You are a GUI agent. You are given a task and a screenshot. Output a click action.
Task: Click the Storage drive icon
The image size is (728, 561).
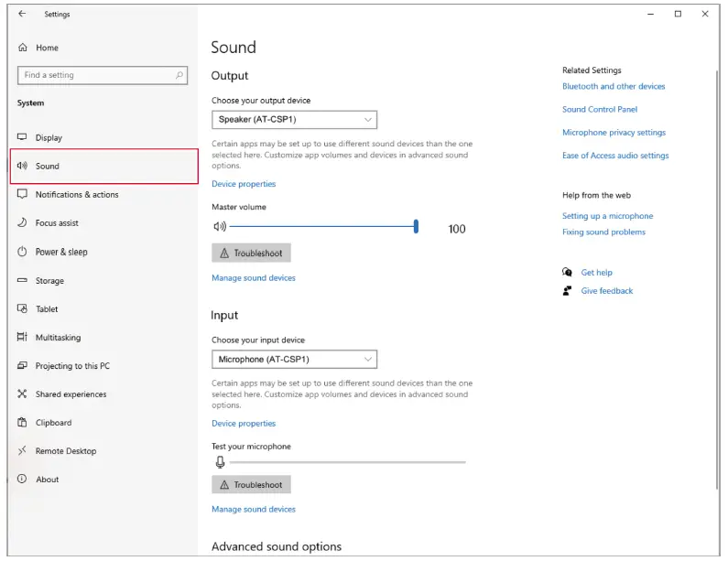point(22,281)
